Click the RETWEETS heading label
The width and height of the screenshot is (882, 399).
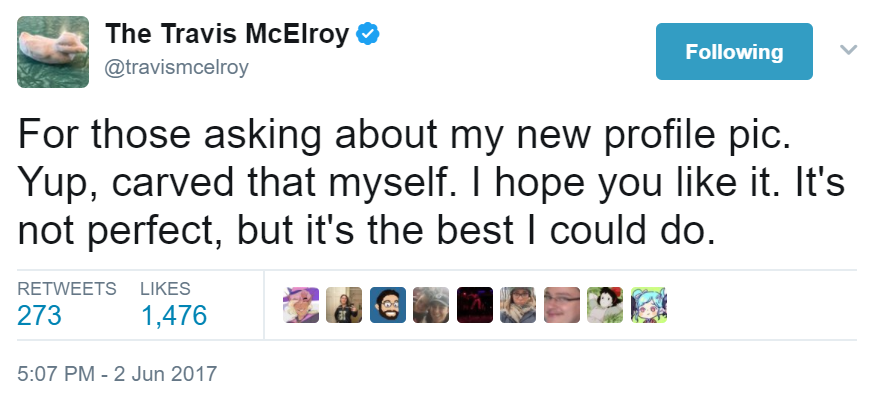(x=67, y=288)
